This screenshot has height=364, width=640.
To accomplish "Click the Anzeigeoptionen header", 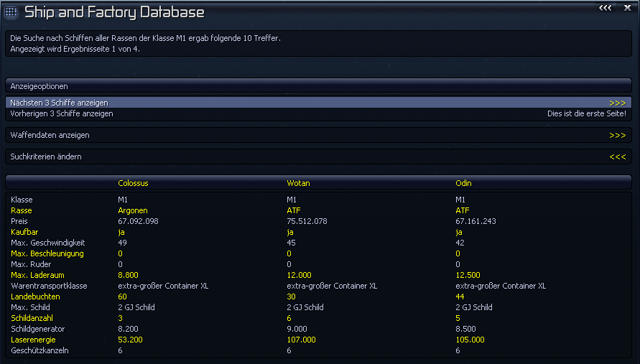I will point(318,86).
